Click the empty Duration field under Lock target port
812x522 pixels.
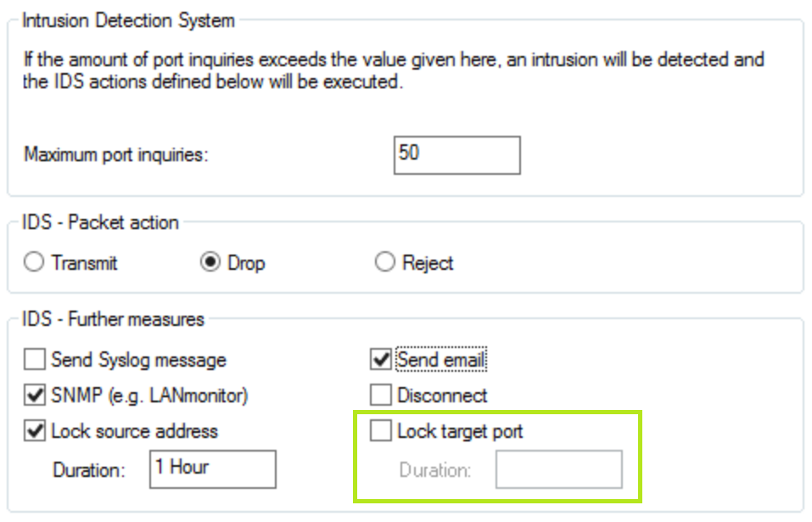pyautogui.click(x=558, y=469)
